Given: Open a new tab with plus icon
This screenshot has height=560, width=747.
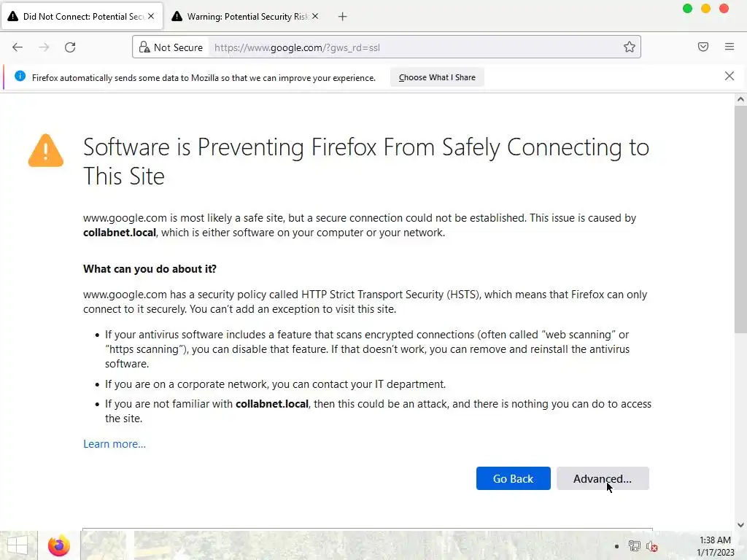Looking at the screenshot, I should click(343, 16).
